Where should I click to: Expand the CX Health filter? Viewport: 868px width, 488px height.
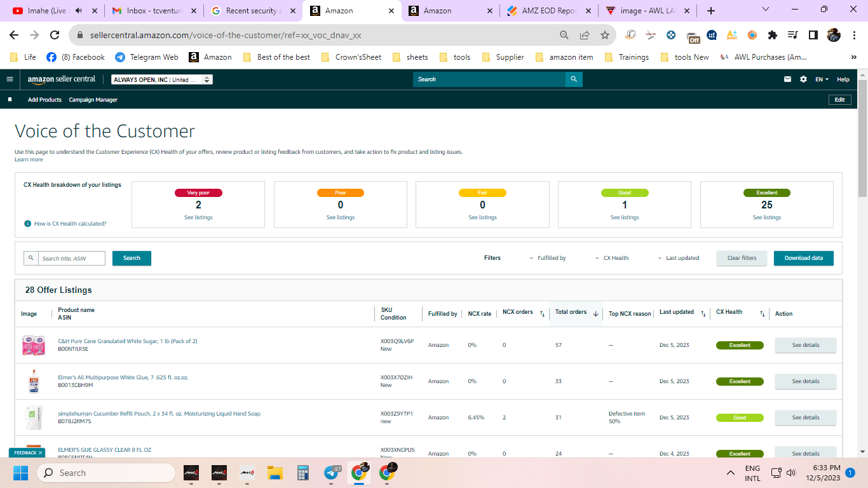(x=612, y=258)
